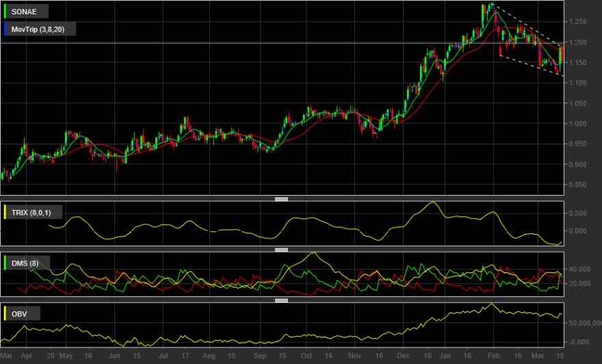The height and width of the screenshot is (364, 602).
Task: Click the horizontal line at the 1.200 level
Action: (x=282, y=43)
